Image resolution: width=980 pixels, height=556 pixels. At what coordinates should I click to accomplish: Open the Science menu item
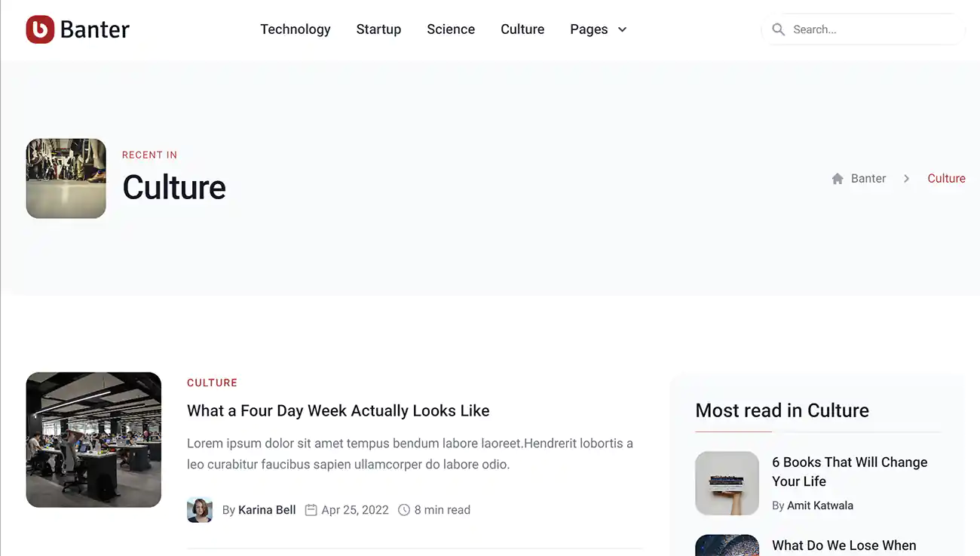click(x=451, y=29)
